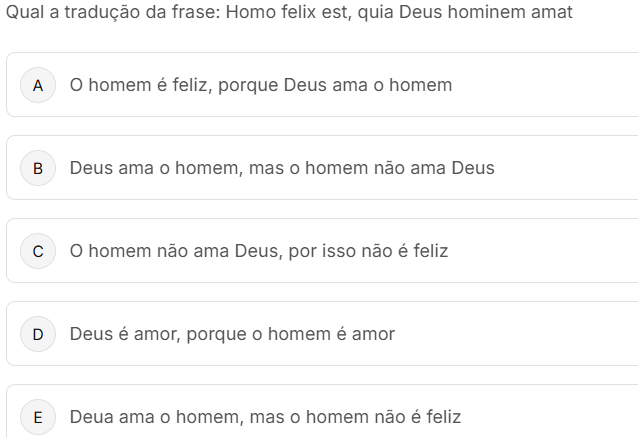Select the letter E option badge
The height and width of the screenshot is (438, 638).
[x=38, y=417]
